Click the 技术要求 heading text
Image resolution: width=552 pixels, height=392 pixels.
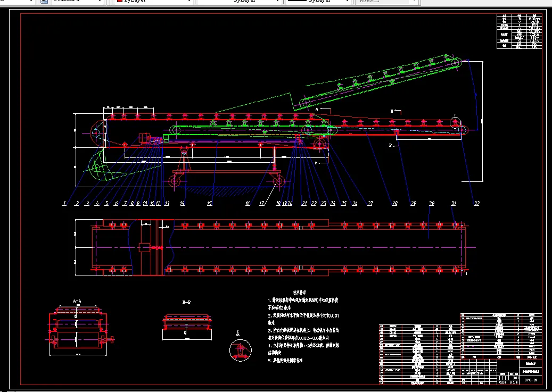tap(299, 293)
